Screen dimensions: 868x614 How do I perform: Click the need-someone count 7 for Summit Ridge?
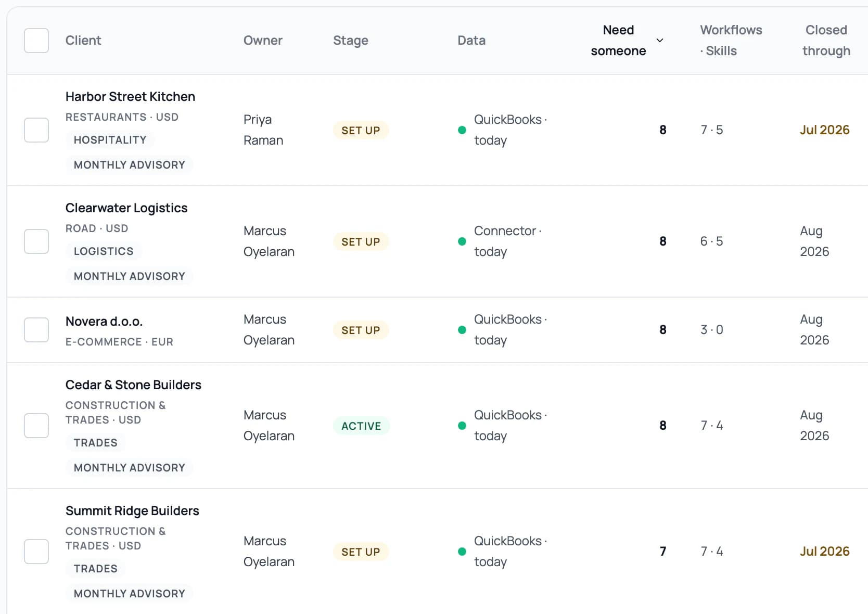(663, 552)
